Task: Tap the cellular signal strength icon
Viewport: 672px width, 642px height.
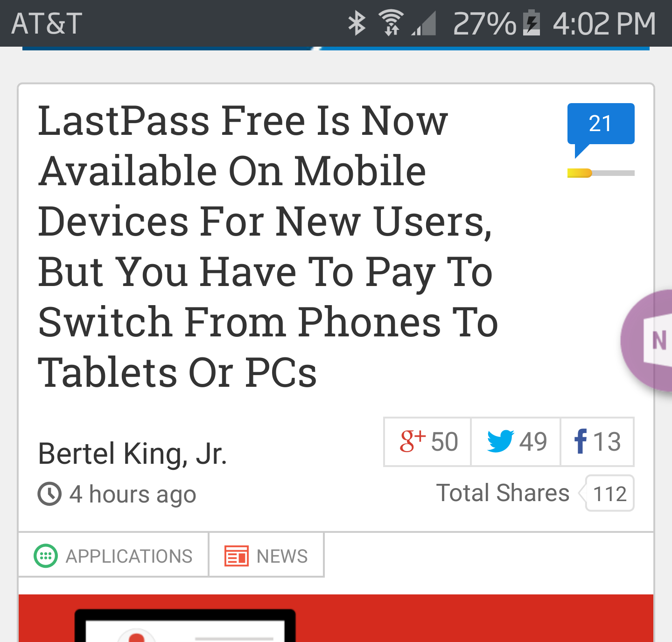Action: [424, 24]
